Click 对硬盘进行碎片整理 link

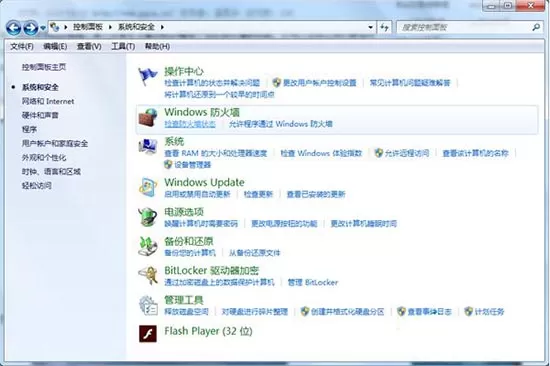click(x=255, y=312)
